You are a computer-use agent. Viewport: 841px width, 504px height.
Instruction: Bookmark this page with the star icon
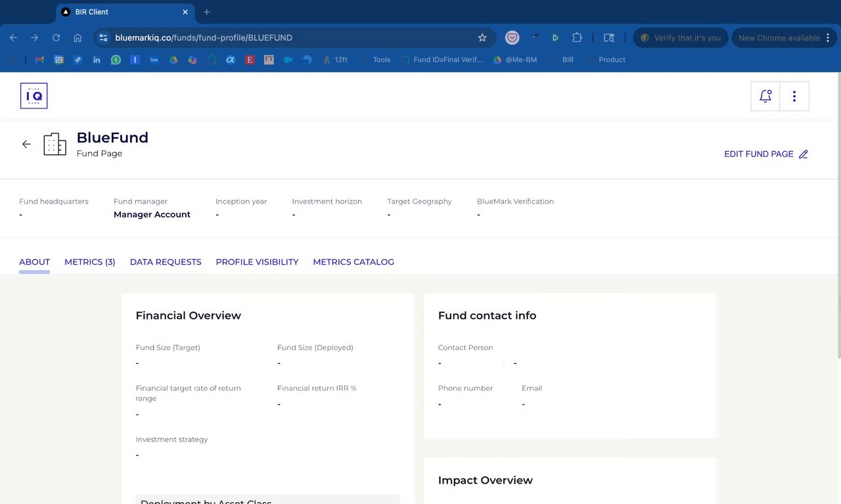click(x=482, y=37)
